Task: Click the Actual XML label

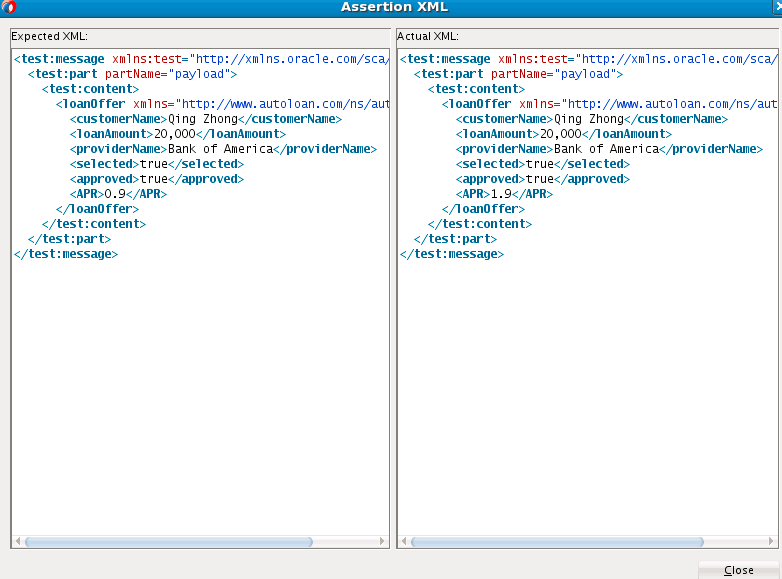Action: 428,36
